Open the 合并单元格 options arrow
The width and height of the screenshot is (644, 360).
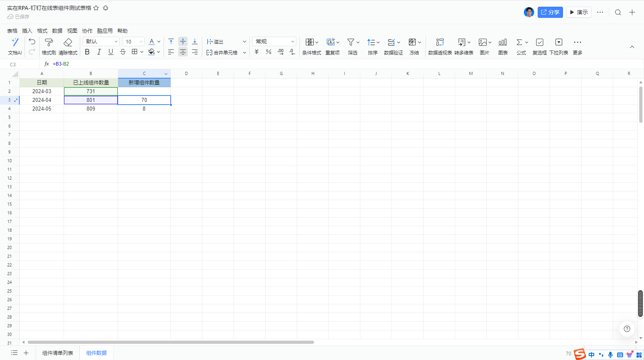click(x=245, y=52)
